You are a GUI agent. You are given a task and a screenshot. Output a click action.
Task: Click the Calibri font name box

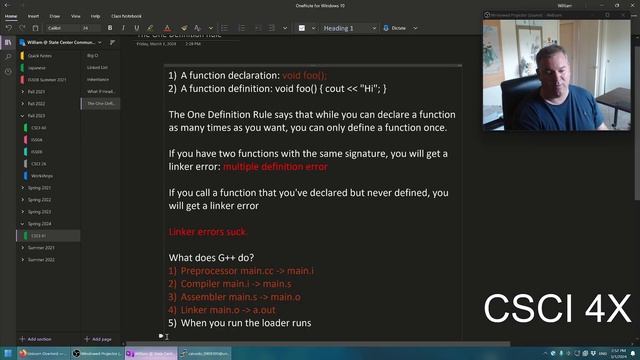pos(62,28)
